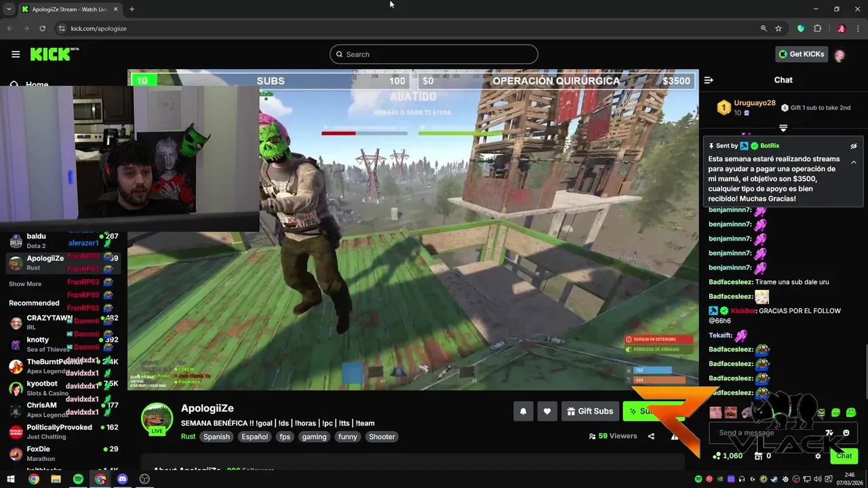This screenshot has width=868, height=488.
Task: Select the gaming tag
Action: click(314, 436)
